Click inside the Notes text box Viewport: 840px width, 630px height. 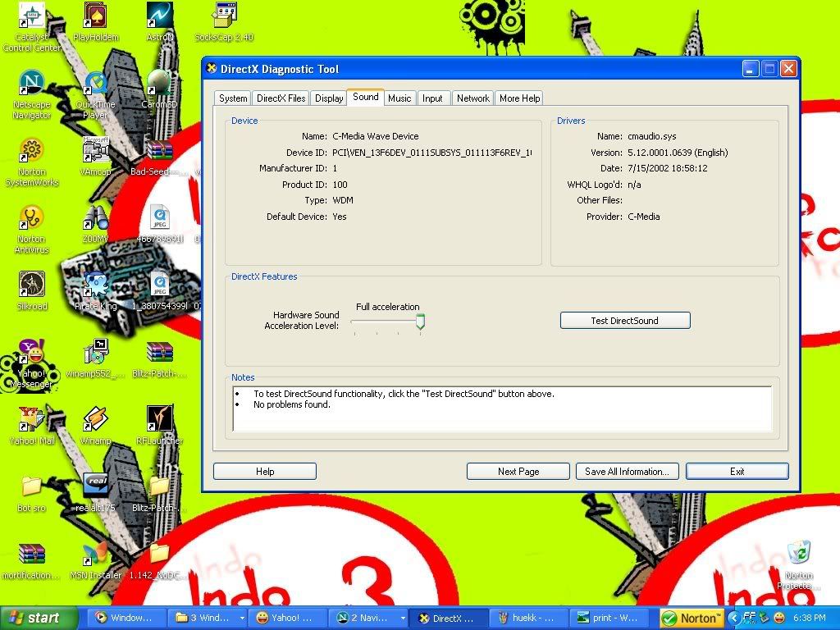coord(502,409)
